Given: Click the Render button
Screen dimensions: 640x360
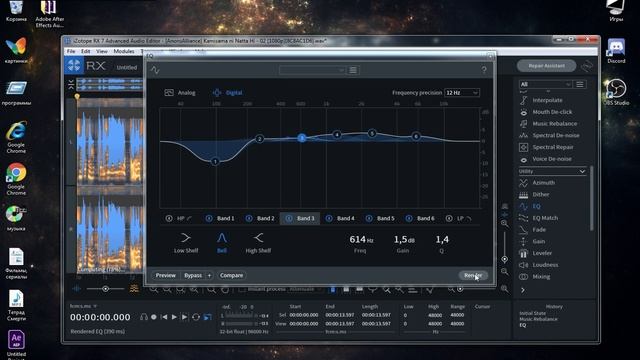Looking at the screenshot, I should [x=473, y=276].
